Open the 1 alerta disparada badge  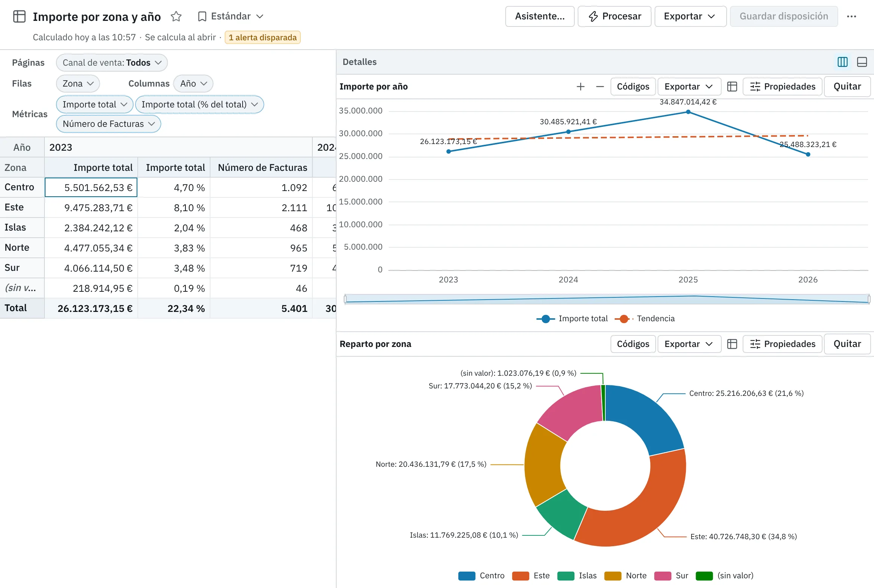(x=263, y=38)
